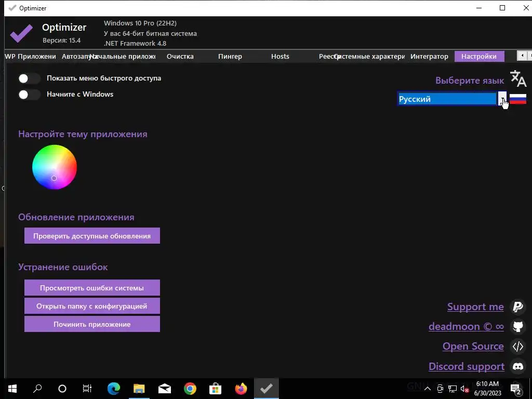Image resolution: width=532 pixels, height=399 pixels.
Task: Open the "Discord support" link
Action: point(466,366)
